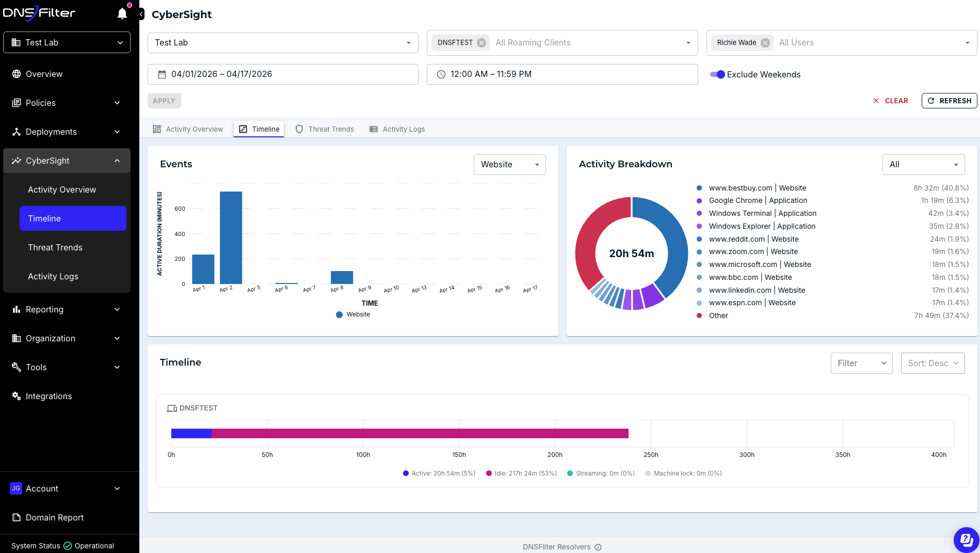Viewport: 980px width, 553px height.
Task: Click the Organization building icon
Action: coord(17,338)
